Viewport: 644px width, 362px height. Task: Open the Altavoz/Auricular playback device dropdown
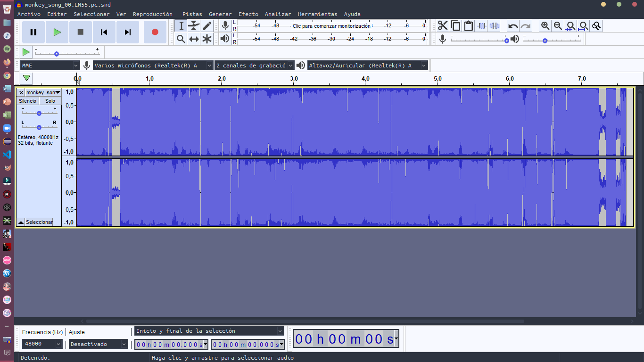click(368, 66)
